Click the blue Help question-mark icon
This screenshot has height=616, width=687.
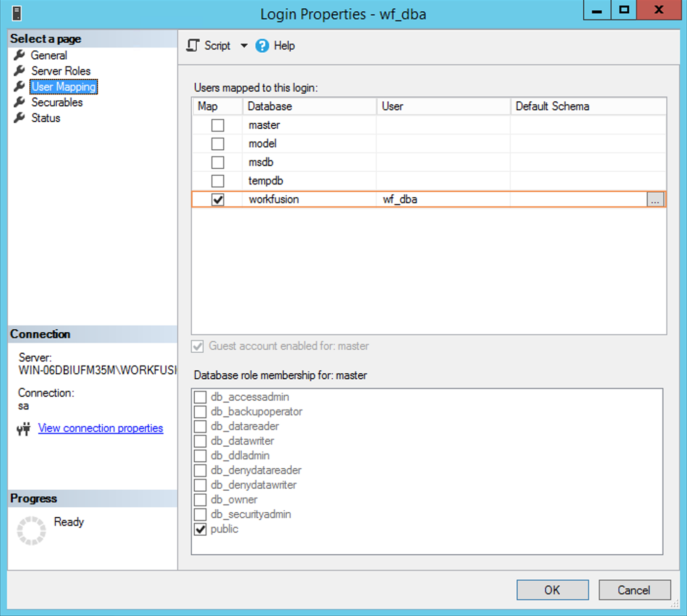pyautogui.click(x=262, y=46)
